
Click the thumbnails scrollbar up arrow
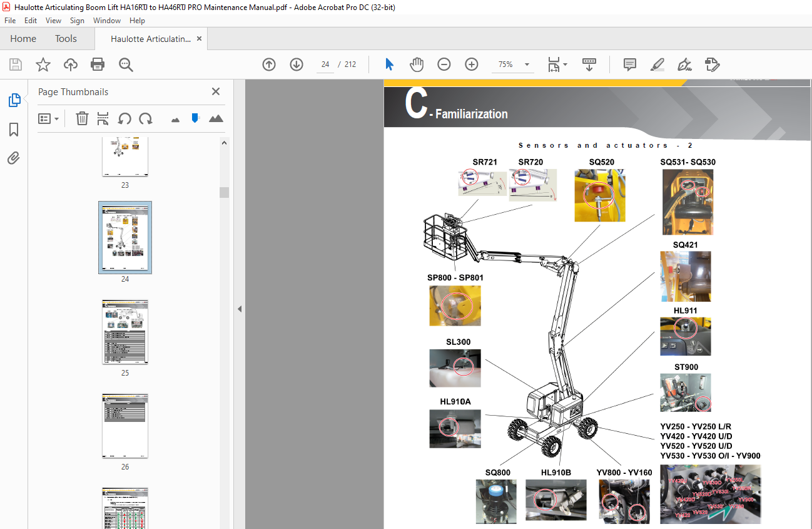pos(224,143)
